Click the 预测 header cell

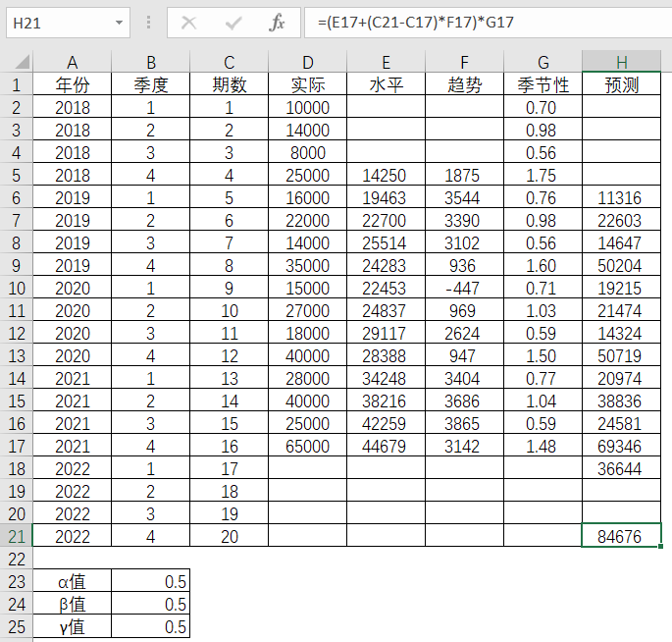tap(621, 85)
